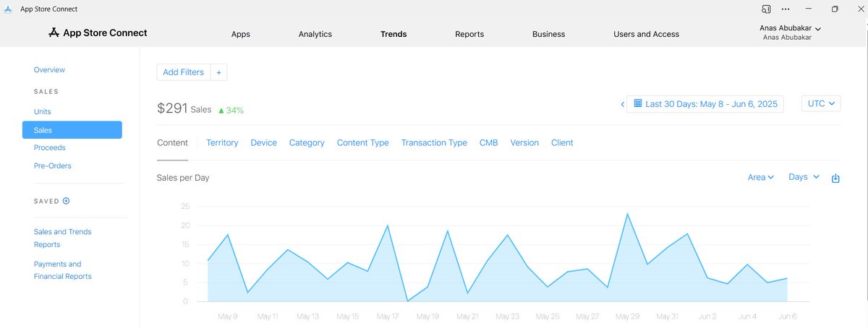Switch to the Device tab
868x328 pixels.
263,143
